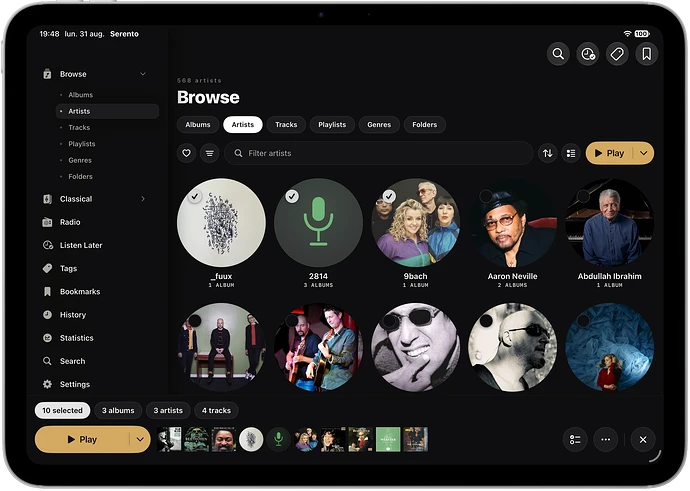Open Albums in the sidebar tree

(x=81, y=95)
